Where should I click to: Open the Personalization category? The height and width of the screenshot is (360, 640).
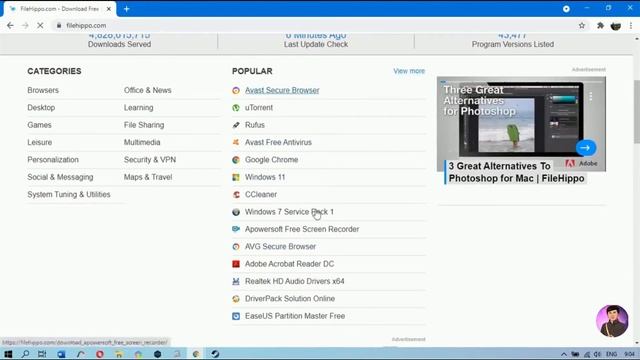53,160
